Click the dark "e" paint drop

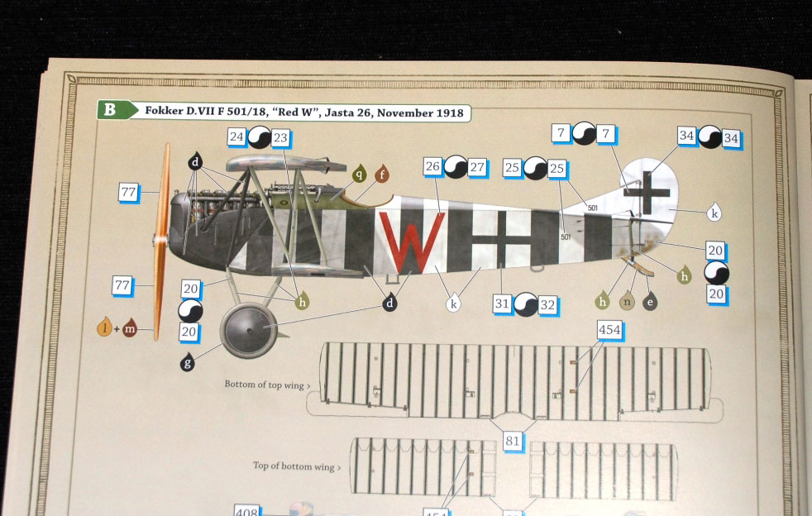[651, 300]
